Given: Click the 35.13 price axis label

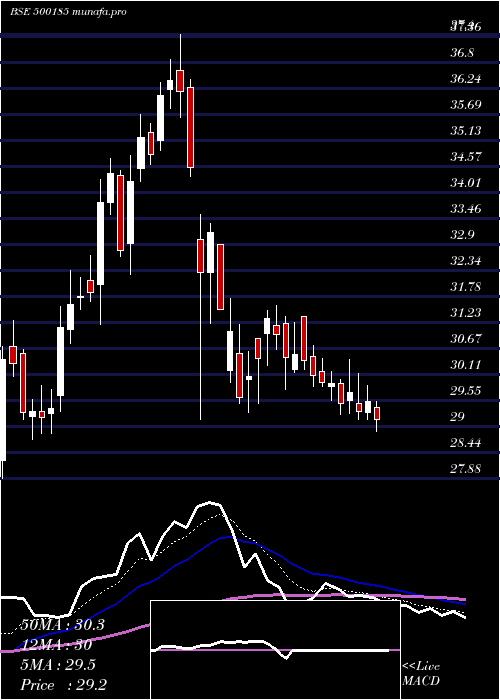Looking at the screenshot, I should [466, 131].
